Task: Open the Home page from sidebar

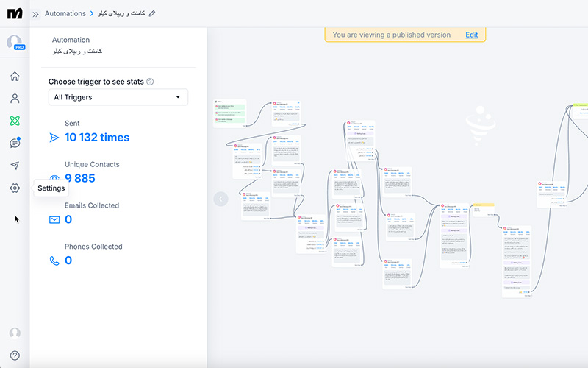Action: click(15, 77)
